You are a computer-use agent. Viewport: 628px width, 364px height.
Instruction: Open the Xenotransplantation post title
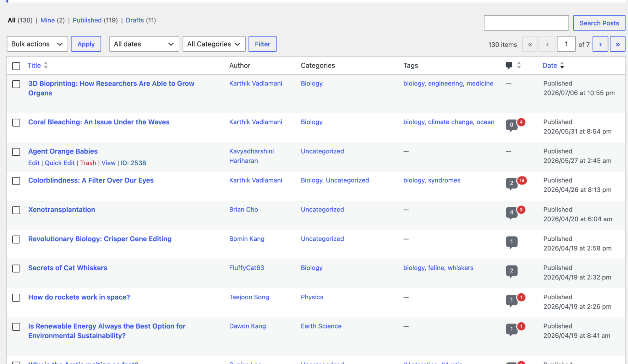coord(62,209)
